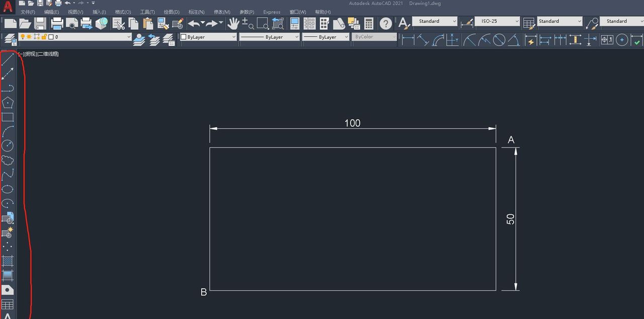Click the Table tool in draw toolbar
This screenshot has height=319, width=644.
pos(8,304)
